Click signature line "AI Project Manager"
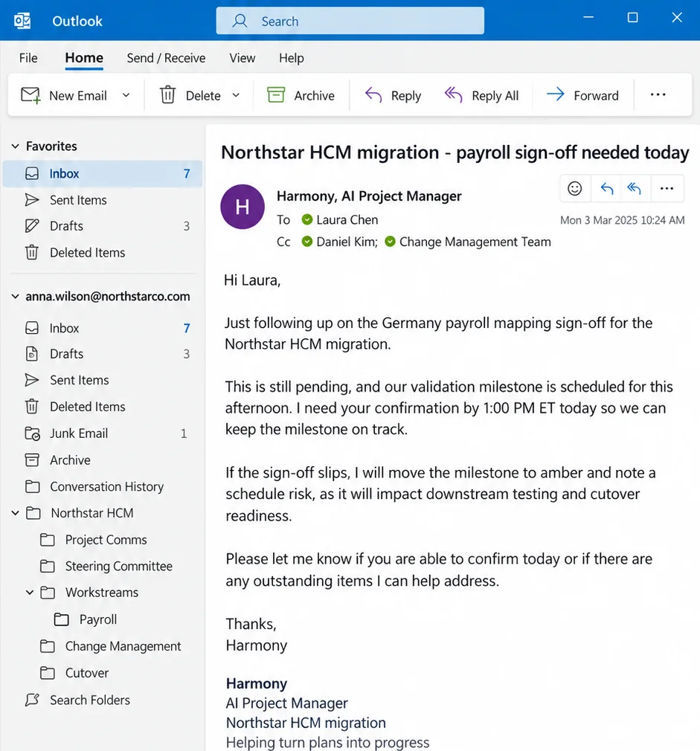This screenshot has width=700, height=751. point(286,703)
